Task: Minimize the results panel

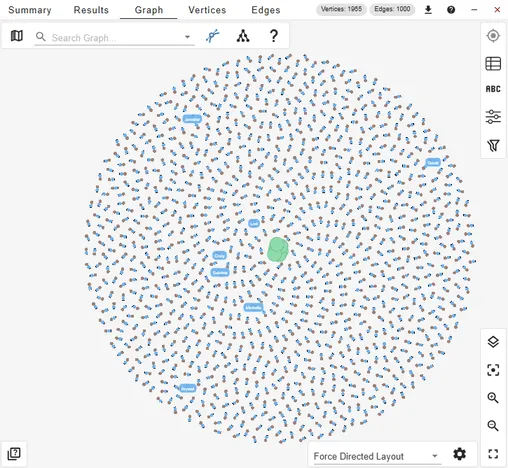Action: click(x=474, y=10)
